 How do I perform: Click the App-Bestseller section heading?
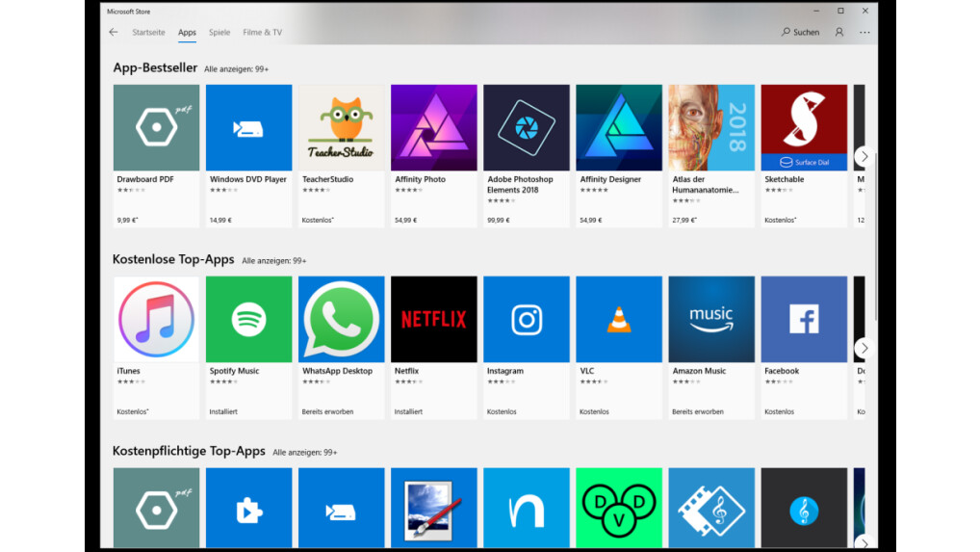(x=155, y=67)
